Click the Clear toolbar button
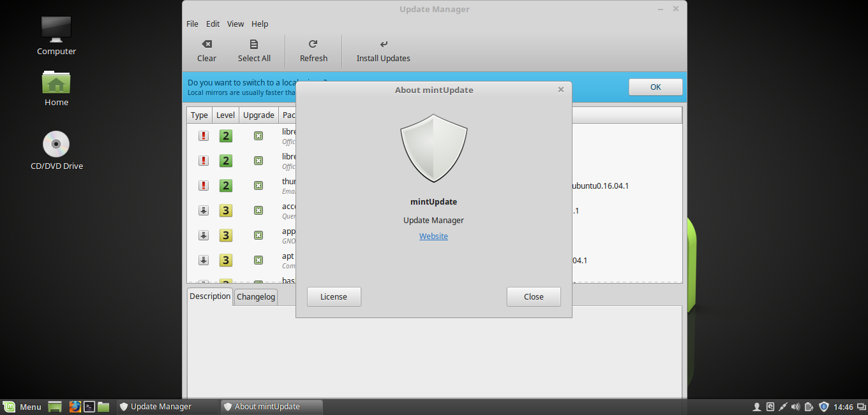Viewport: 868px width, 415px height. 207,51
